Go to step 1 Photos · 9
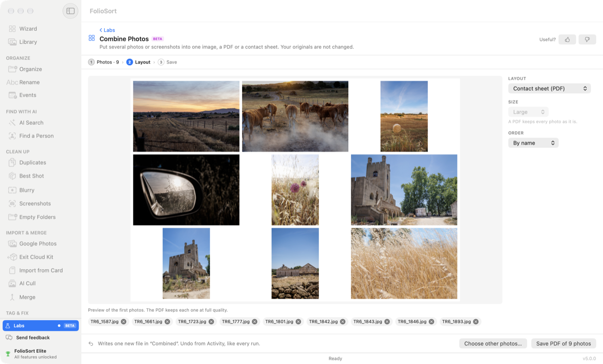This screenshot has height=364, width=603. point(104,62)
